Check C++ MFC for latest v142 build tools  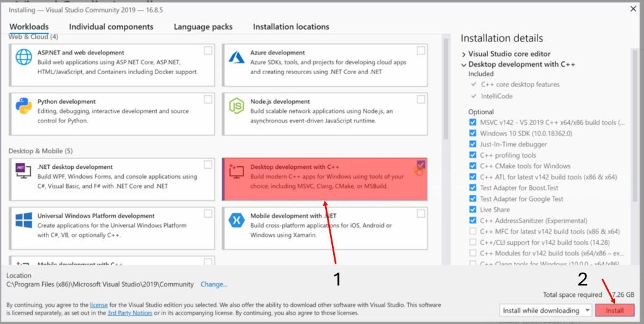point(472,231)
